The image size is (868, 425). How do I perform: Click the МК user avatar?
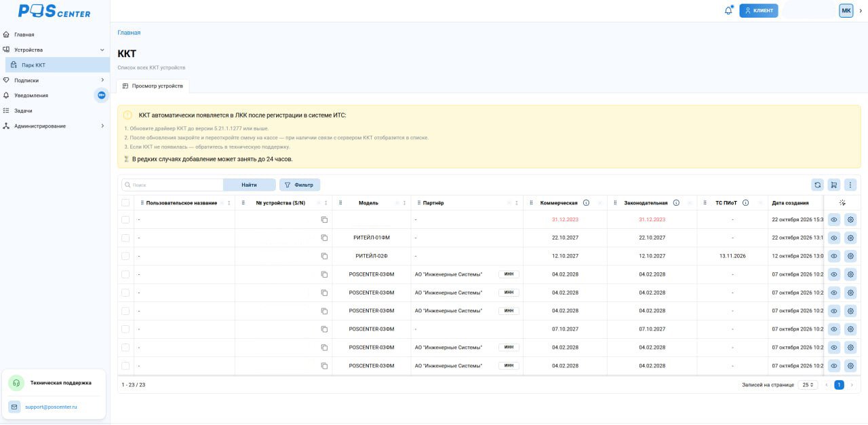coord(846,11)
